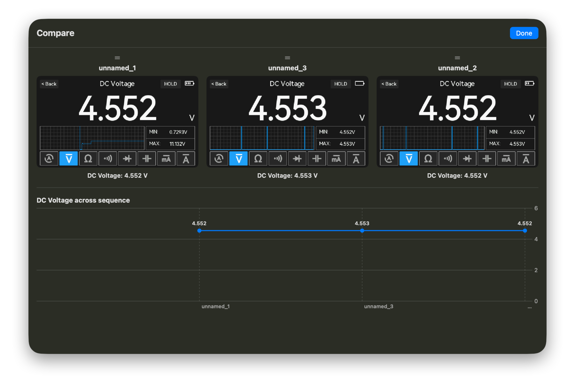
Task: Click the unnamed_2 column title
Action: point(457,68)
